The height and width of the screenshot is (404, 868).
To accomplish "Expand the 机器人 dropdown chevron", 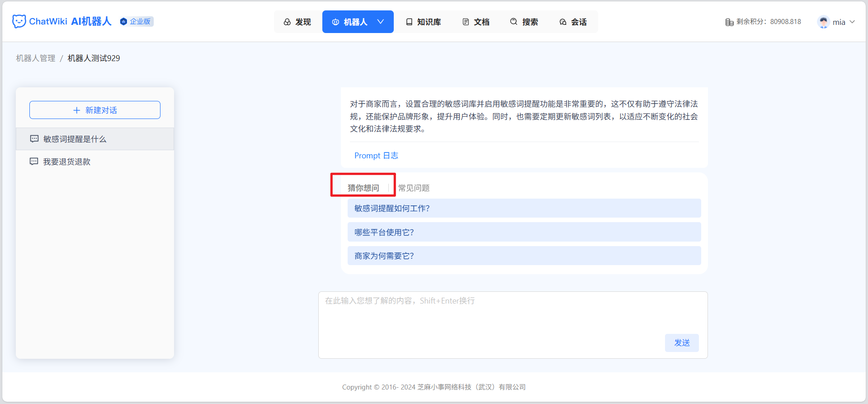I will point(381,22).
